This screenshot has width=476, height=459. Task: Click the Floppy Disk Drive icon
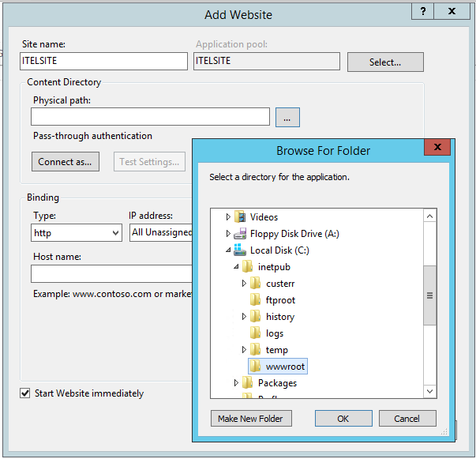(240, 234)
